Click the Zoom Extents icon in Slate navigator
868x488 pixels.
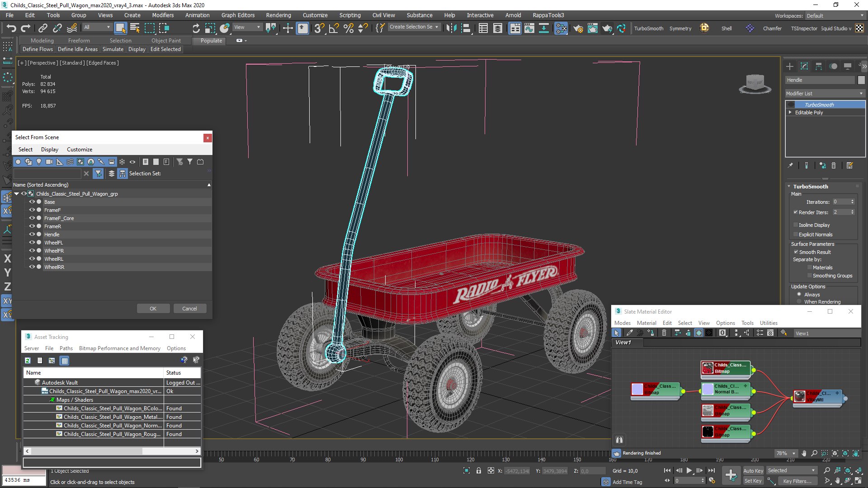835,453
